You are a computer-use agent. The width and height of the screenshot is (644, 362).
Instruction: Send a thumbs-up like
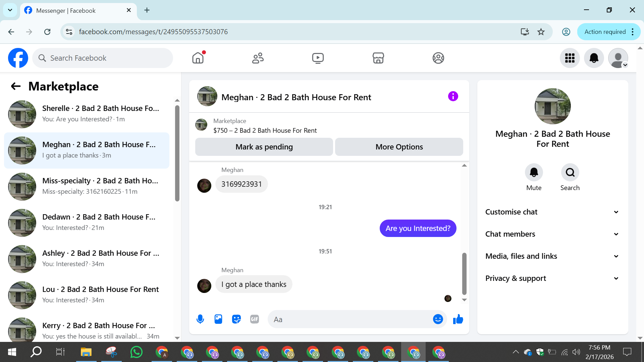pyautogui.click(x=458, y=319)
